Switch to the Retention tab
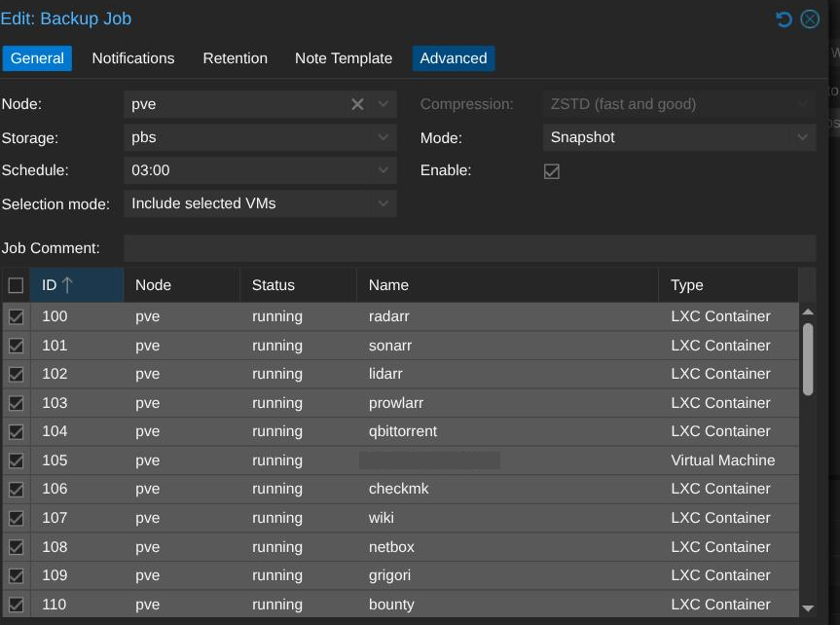The width and height of the screenshot is (840, 625). click(235, 57)
